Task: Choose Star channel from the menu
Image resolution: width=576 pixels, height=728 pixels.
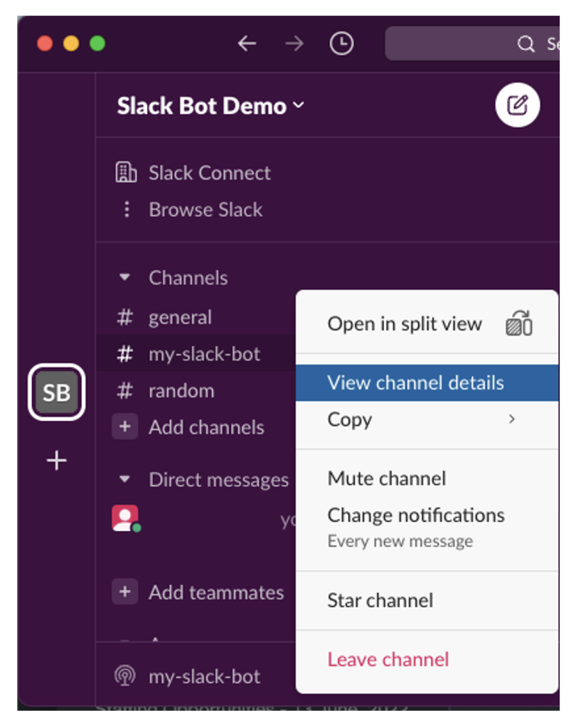Action: pyautogui.click(x=380, y=600)
